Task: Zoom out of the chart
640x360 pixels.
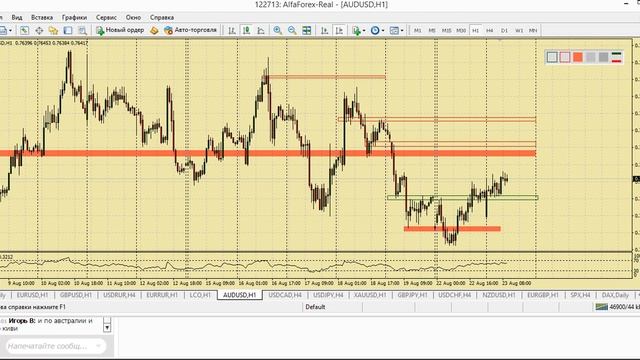Action: click(292, 30)
